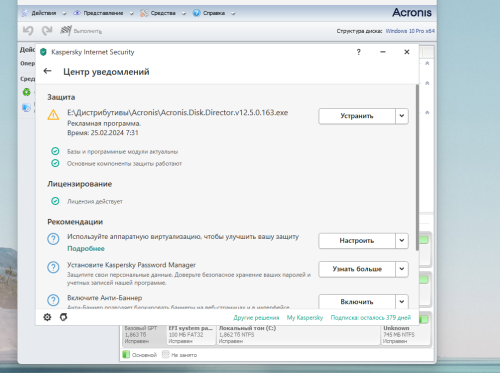Click the Выполнить flag icon in Acronis

pos(66,31)
